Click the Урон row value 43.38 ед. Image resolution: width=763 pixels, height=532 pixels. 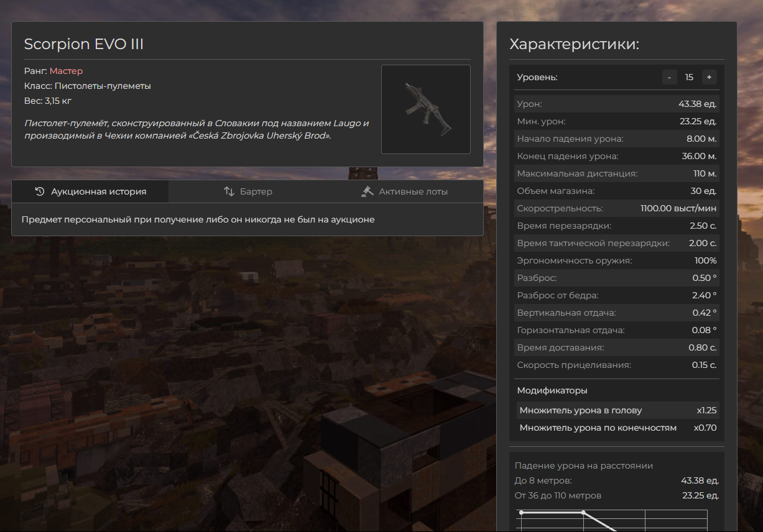(697, 104)
